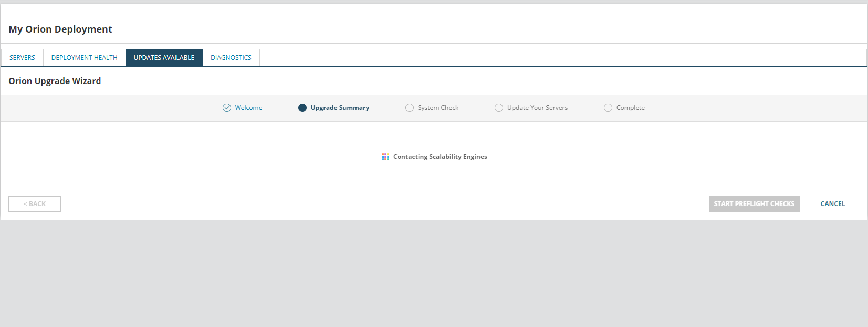This screenshot has width=868, height=327.
Task: Switch to Deployment Health tab
Action: pos(85,58)
